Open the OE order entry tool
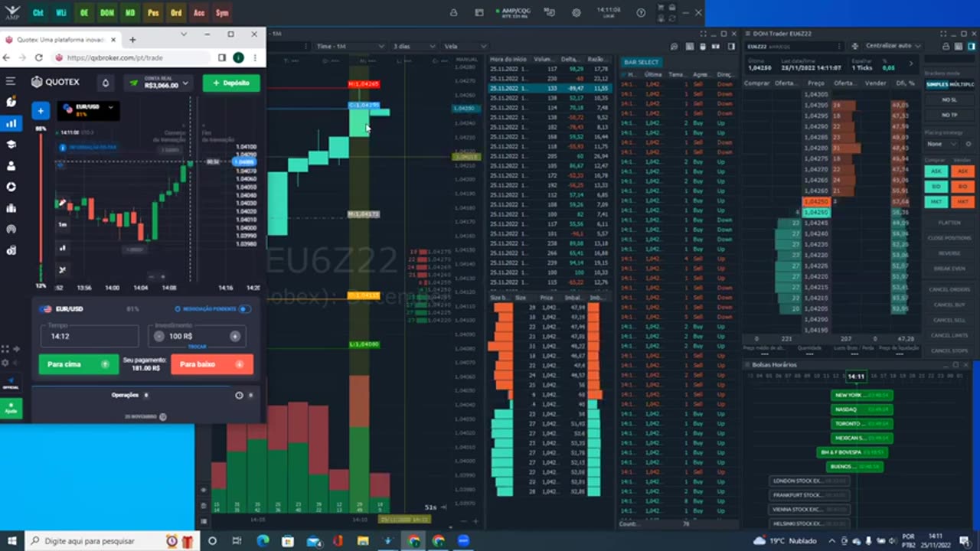The image size is (980, 551). (x=83, y=12)
